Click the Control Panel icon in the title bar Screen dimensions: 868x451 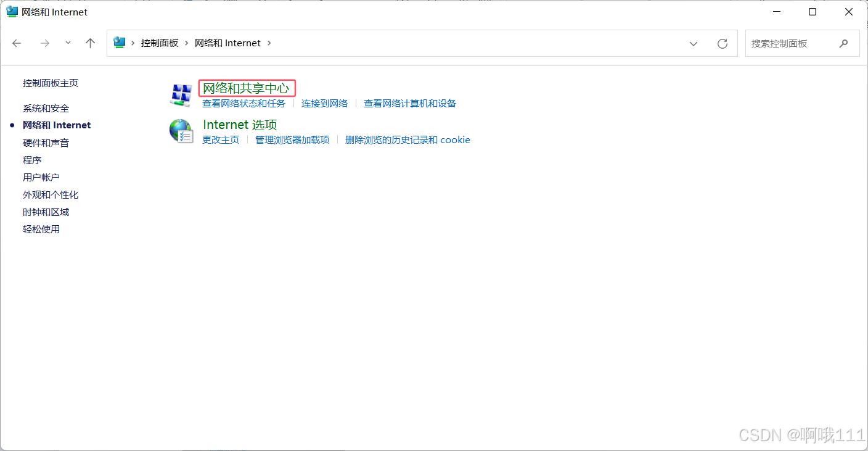coord(12,11)
